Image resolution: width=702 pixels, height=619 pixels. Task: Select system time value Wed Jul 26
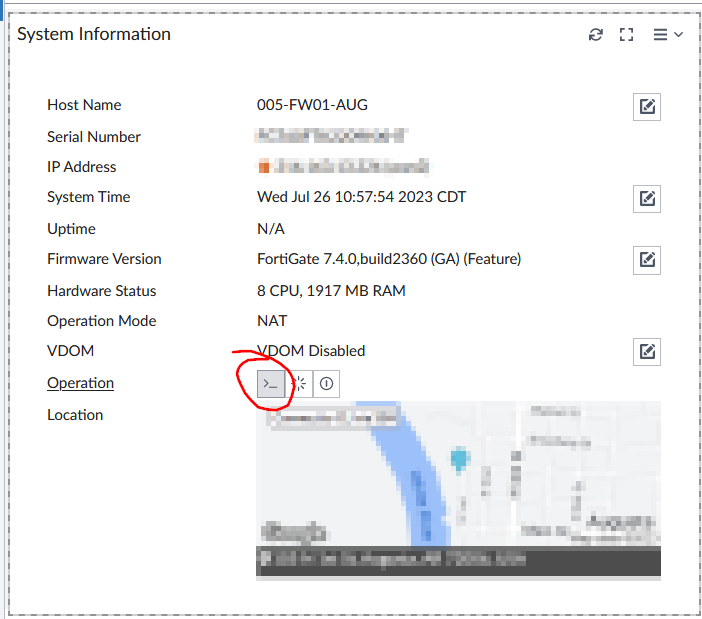pos(361,197)
